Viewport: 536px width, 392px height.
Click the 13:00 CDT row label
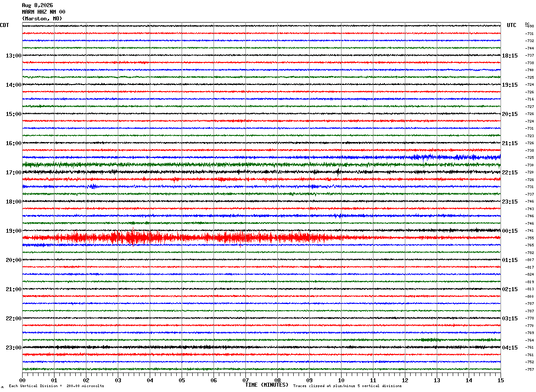(x=13, y=56)
